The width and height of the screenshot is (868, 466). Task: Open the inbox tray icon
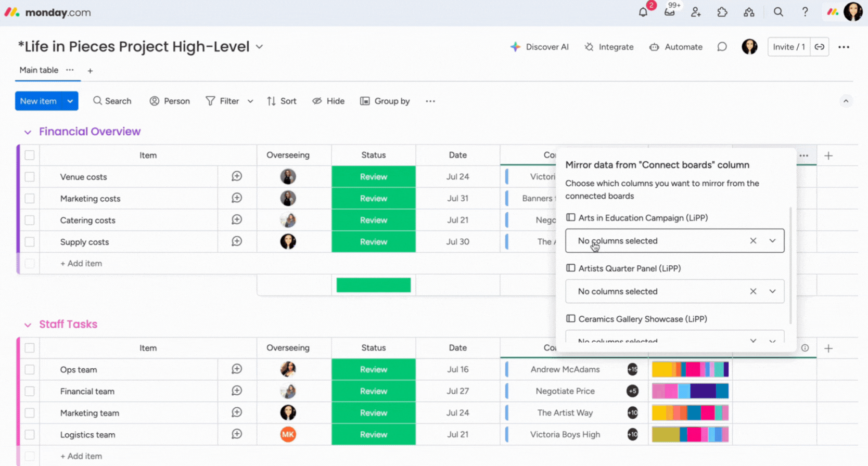(670, 12)
